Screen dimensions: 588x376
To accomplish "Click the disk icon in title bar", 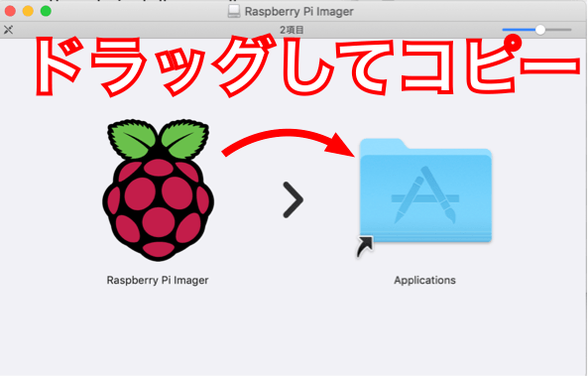I will [234, 11].
